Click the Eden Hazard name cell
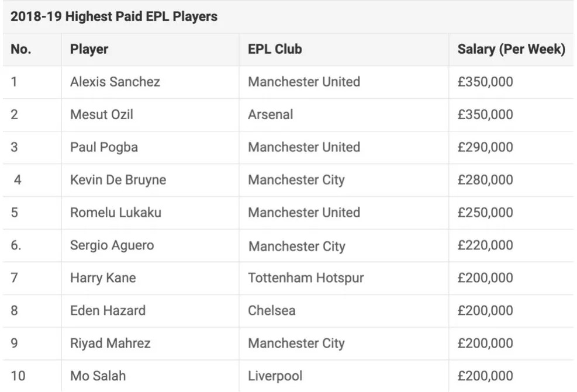 (108, 311)
